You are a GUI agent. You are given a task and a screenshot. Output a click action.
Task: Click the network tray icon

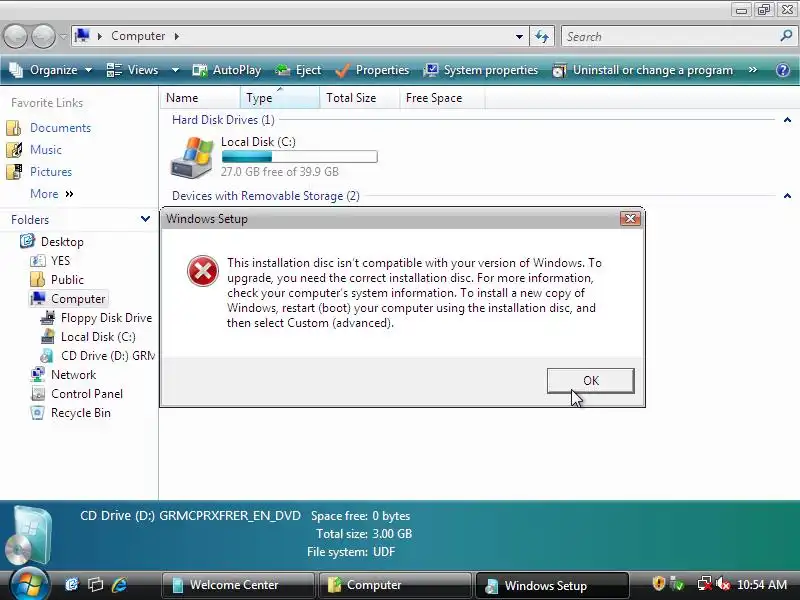[x=705, y=583]
